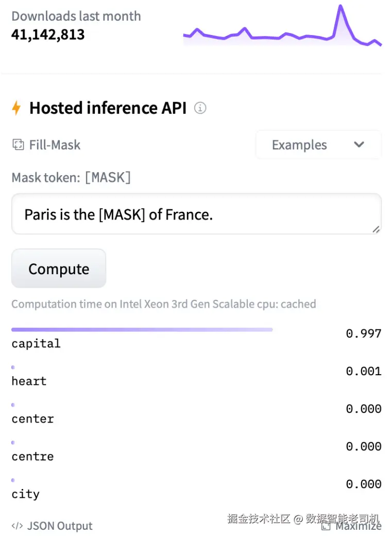The width and height of the screenshot is (392, 537).
Task: Click the Maximize widget icon
Action: pyautogui.click(x=326, y=526)
